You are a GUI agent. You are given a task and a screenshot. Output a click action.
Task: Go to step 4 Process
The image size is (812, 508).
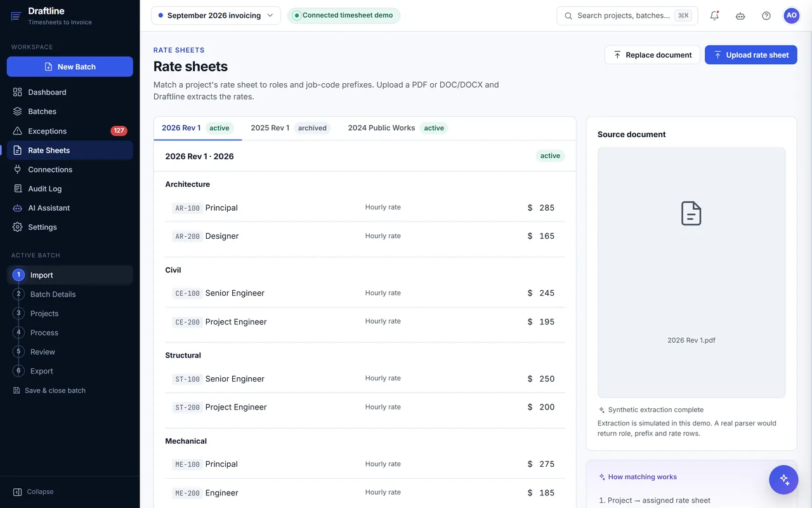(x=70, y=333)
